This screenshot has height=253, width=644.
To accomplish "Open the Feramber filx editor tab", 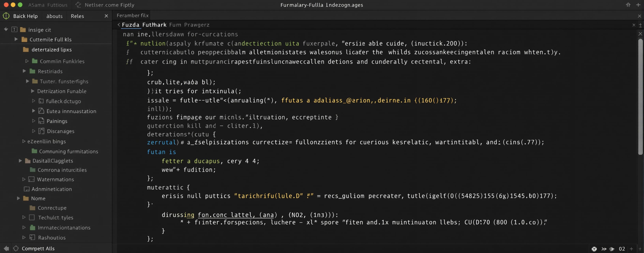I will (x=133, y=16).
